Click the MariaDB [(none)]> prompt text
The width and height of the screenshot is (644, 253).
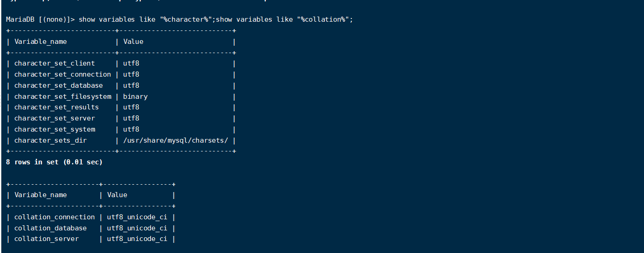click(40, 19)
